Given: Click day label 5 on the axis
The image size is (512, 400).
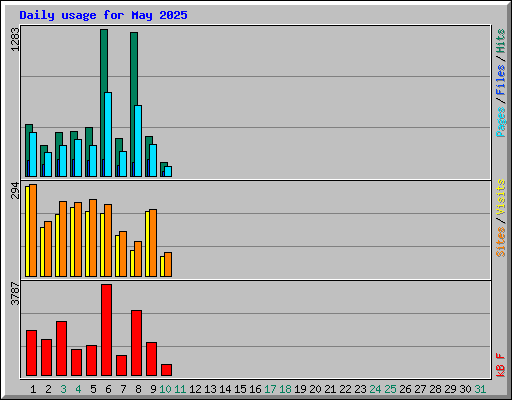Looking at the screenshot, I should click(x=93, y=389).
